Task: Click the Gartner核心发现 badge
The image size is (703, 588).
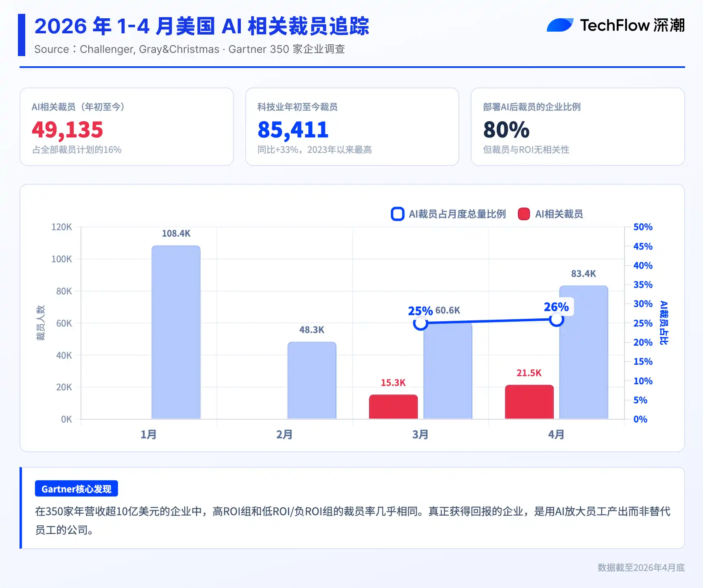Action: (x=76, y=488)
